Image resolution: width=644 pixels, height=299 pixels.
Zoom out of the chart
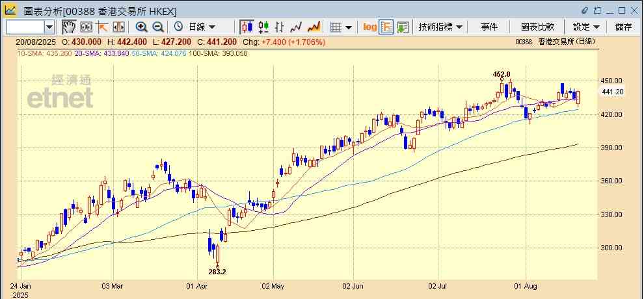click(x=158, y=27)
